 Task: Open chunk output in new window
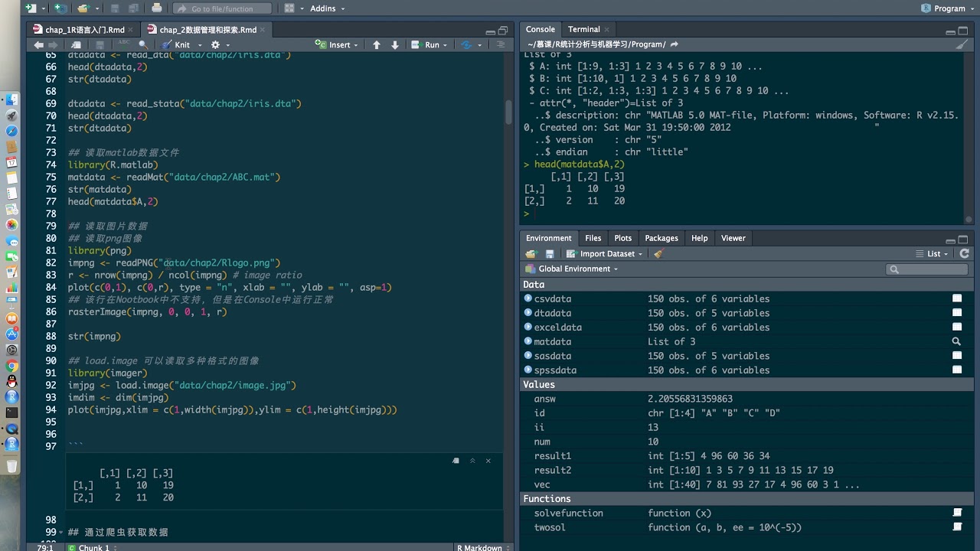[x=456, y=461]
